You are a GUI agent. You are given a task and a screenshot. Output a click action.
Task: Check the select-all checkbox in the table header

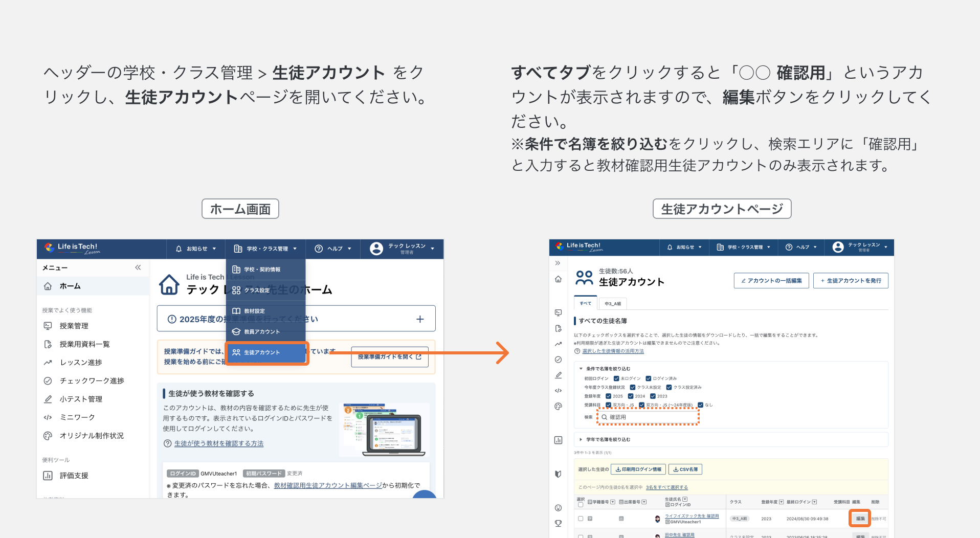click(580, 504)
